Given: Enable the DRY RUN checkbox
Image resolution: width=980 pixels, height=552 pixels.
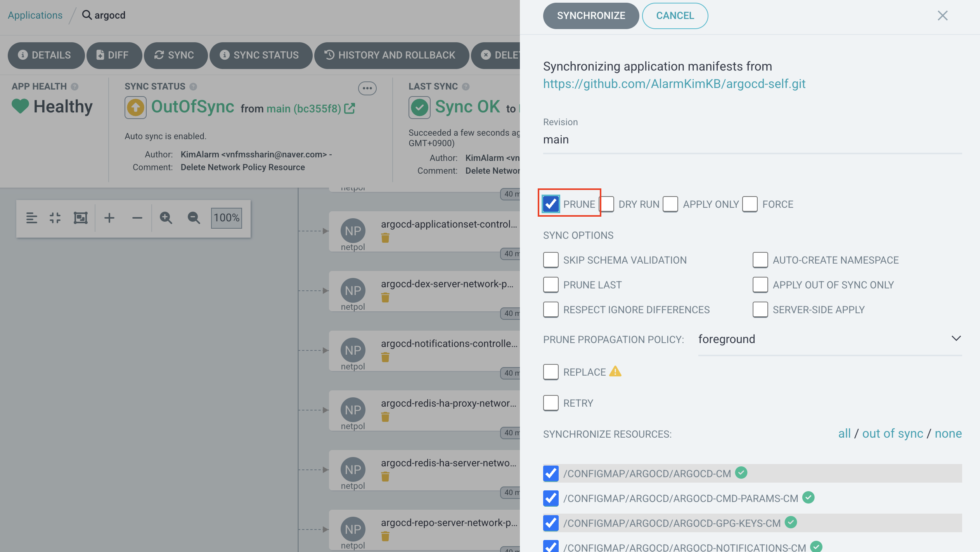Looking at the screenshot, I should (607, 204).
